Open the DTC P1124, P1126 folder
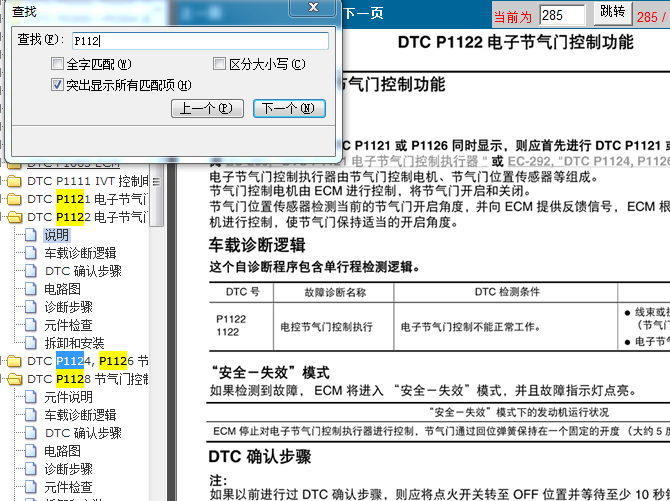This screenshot has height=501, width=670. click(88, 361)
